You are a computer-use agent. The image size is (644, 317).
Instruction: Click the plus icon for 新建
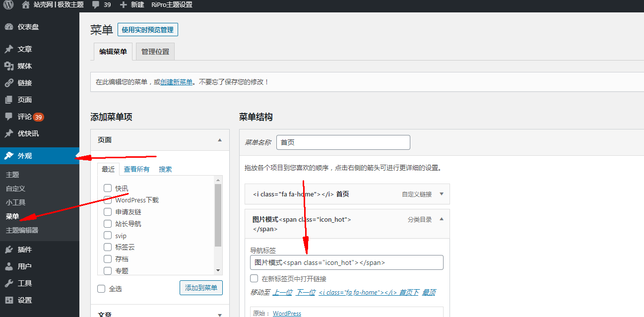coord(124,5)
